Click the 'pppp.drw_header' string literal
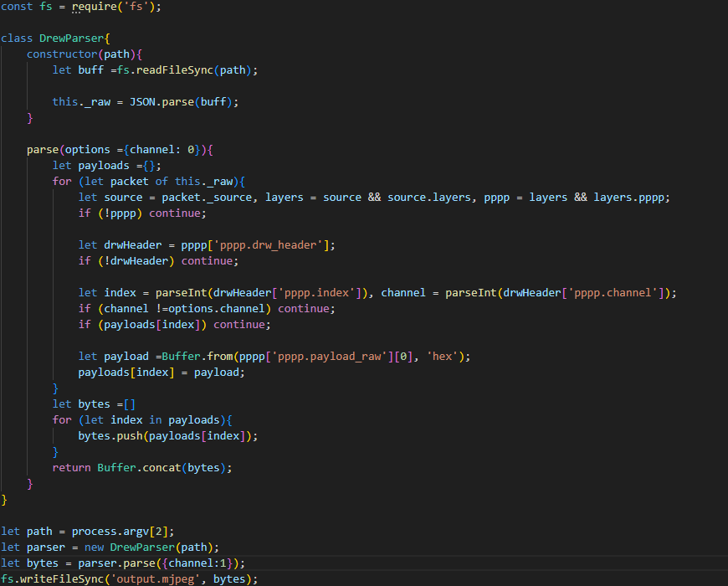 click(x=280, y=245)
